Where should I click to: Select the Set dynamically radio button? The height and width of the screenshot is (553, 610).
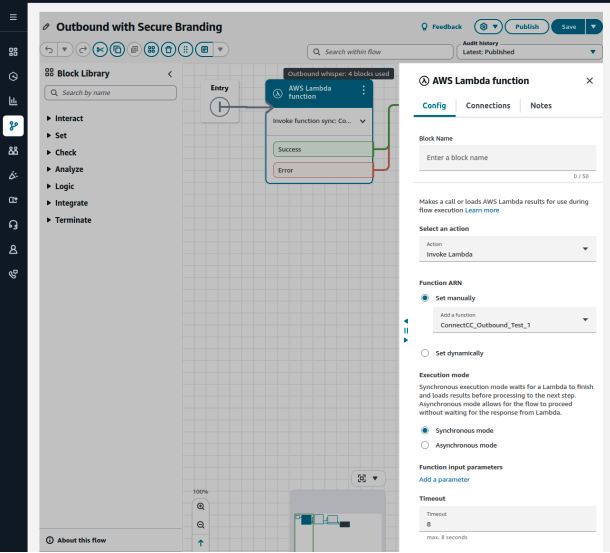pos(425,353)
